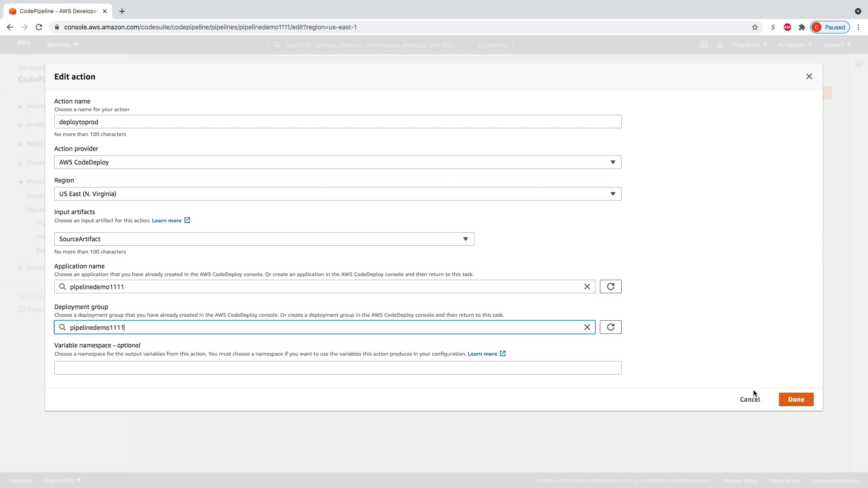Refresh the Application name list
The image size is (868, 488).
(610, 286)
